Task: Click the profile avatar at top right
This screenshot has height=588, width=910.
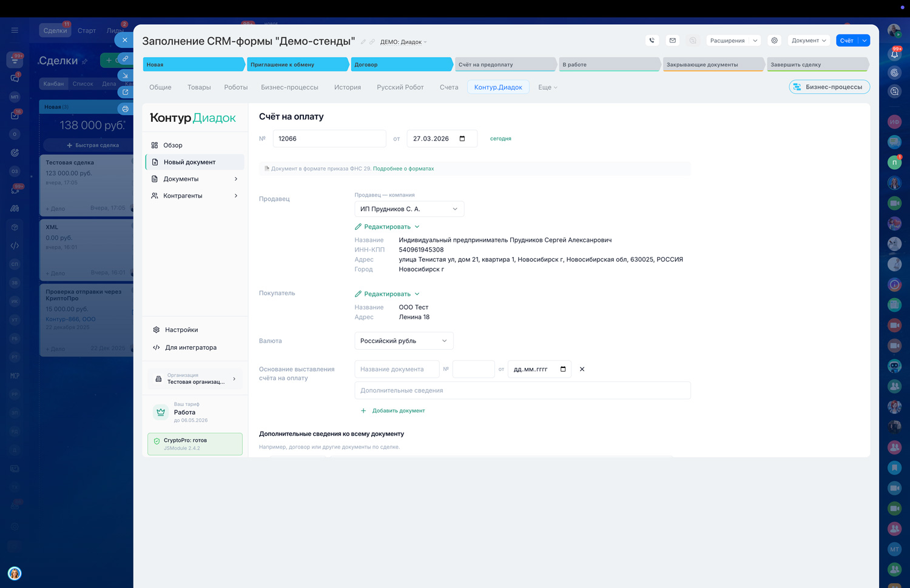Action: [x=894, y=30]
